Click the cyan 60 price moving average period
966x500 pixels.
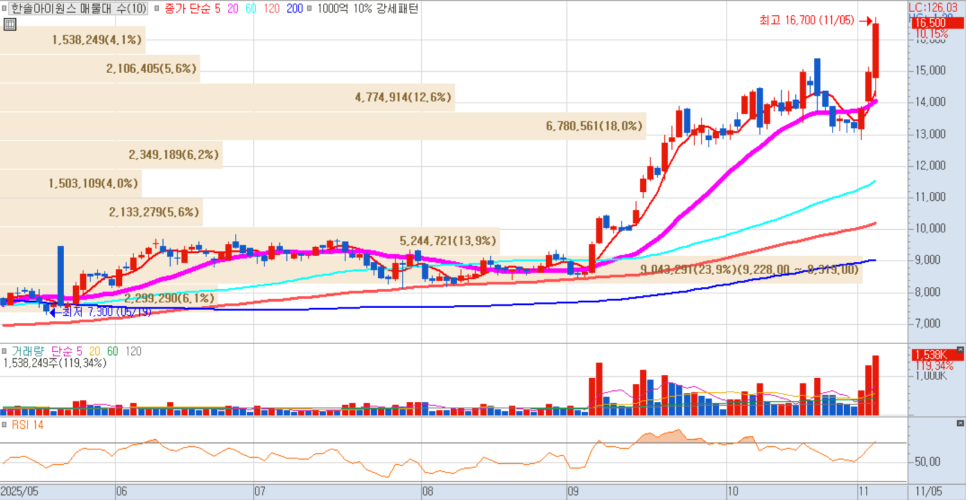[x=251, y=9]
